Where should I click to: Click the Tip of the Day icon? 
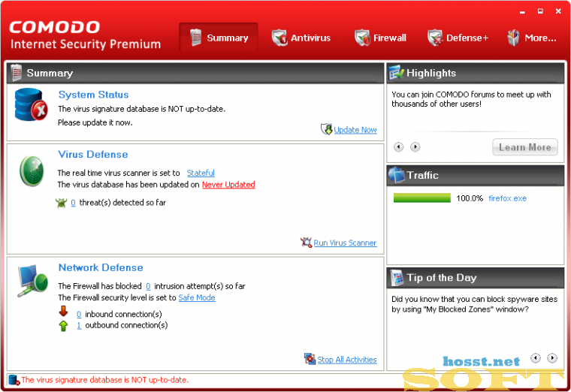[x=397, y=278]
